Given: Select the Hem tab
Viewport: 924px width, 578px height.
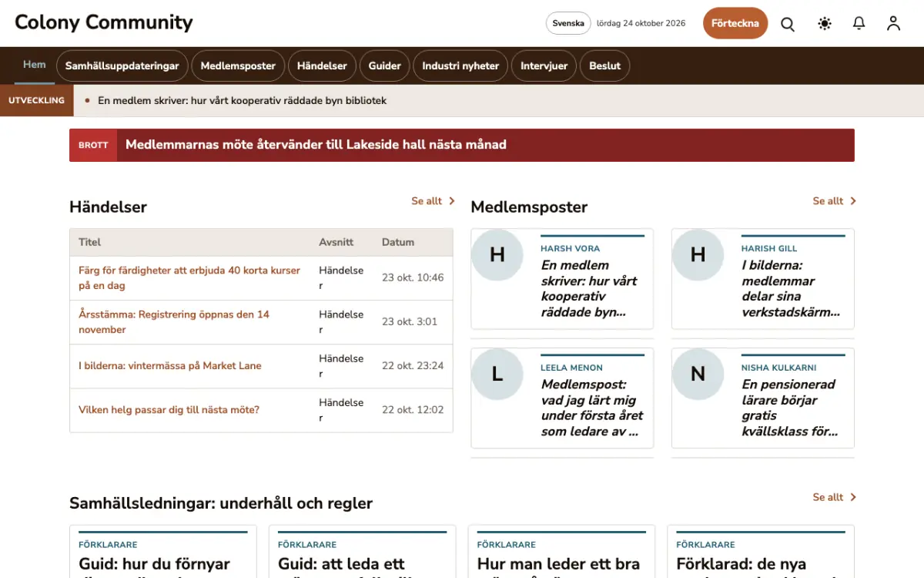Looking at the screenshot, I should click(x=35, y=65).
